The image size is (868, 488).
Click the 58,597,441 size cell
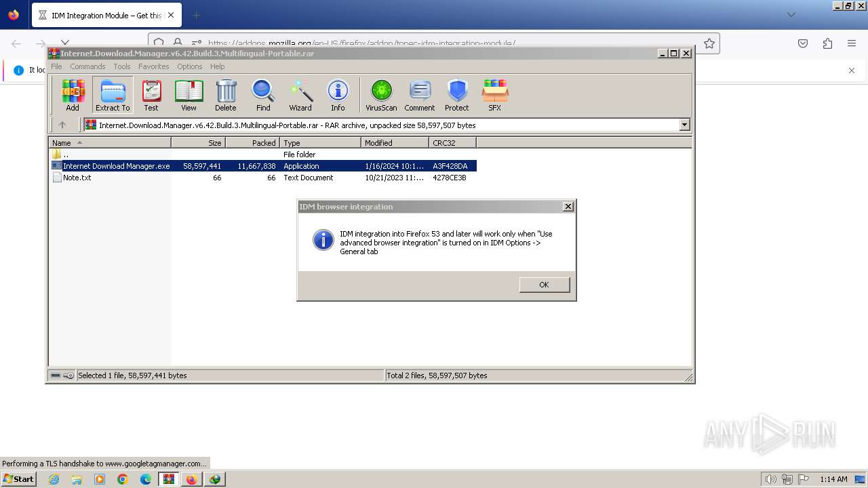click(x=202, y=166)
